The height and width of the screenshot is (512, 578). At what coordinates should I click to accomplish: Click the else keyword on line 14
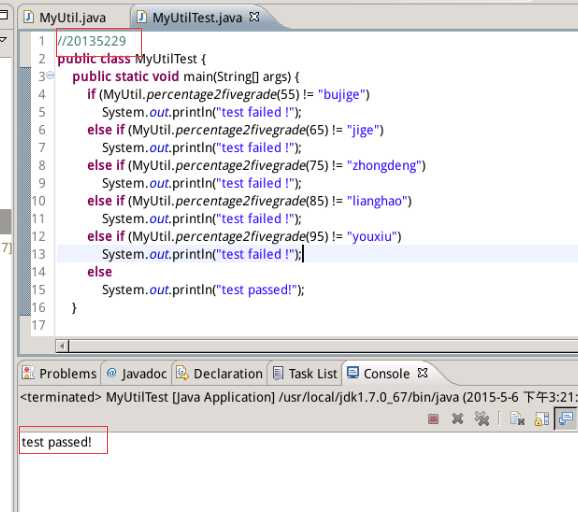100,272
